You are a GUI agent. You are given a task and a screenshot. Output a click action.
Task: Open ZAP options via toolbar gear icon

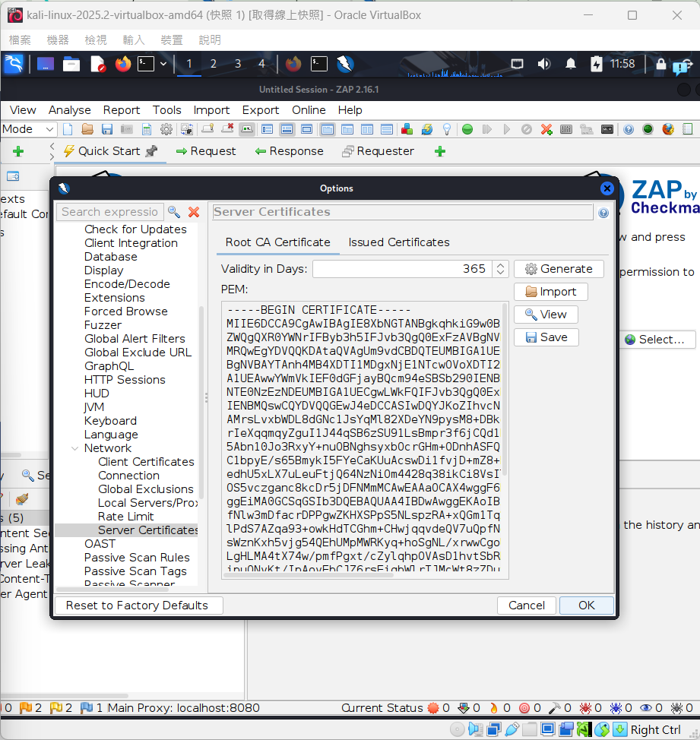click(166, 129)
